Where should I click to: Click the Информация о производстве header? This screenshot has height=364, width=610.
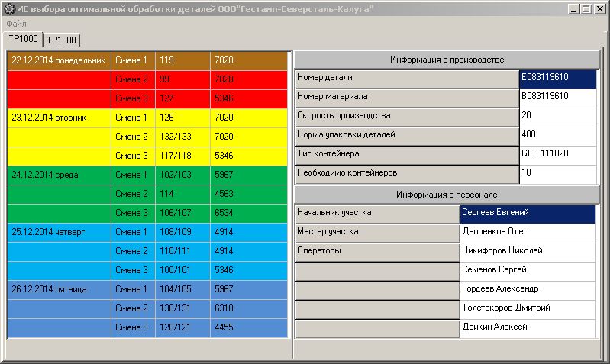[x=447, y=60]
